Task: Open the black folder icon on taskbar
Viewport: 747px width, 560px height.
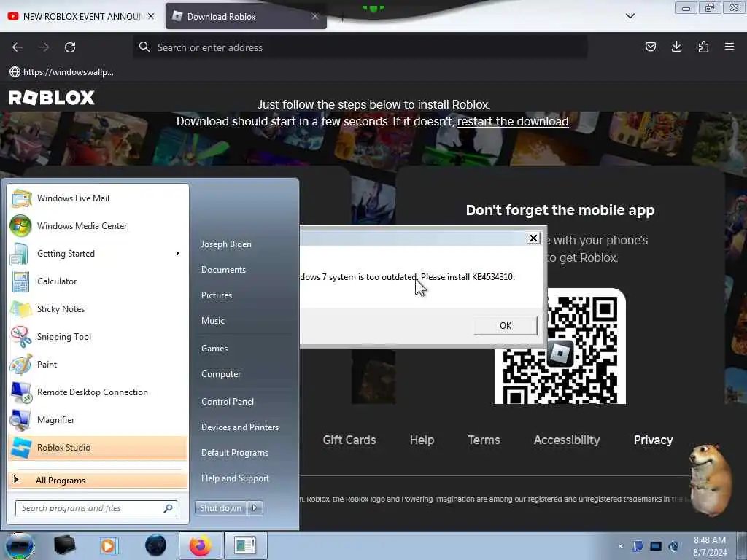Action: (x=64, y=545)
